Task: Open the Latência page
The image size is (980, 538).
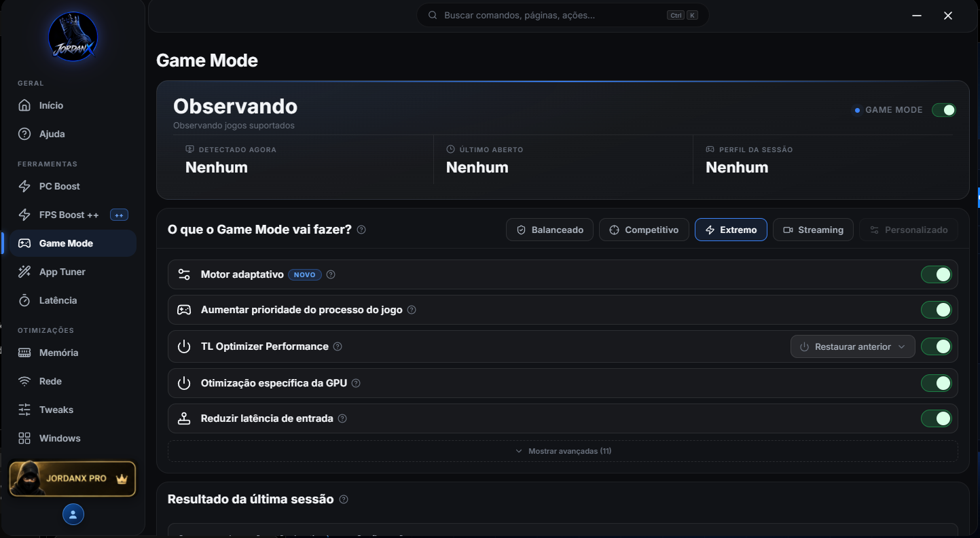Action: 73,300
